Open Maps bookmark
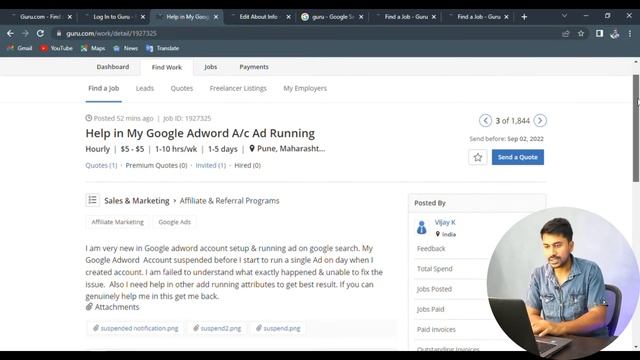Image resolution: width=640 pixels, height=360 pixels. [x=93, y=48]
